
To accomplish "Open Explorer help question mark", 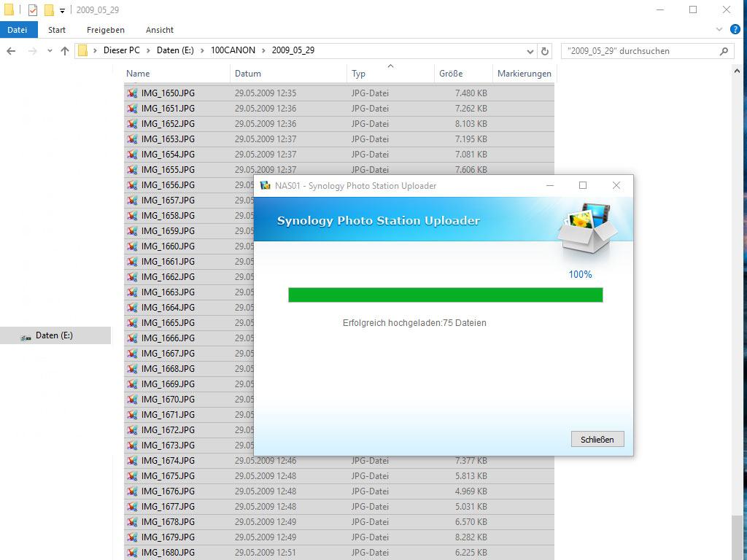I will 735,29.
